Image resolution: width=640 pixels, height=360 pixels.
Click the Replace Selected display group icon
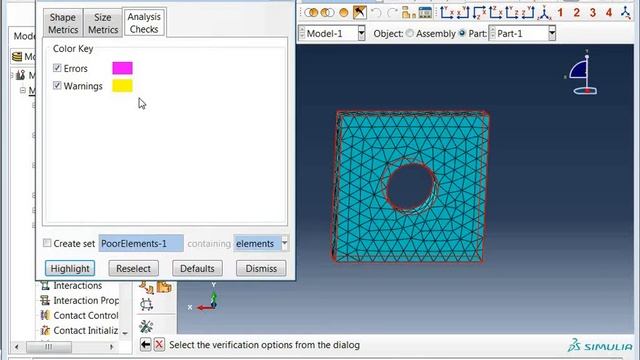pyautogui.click(x=311, y=13)
